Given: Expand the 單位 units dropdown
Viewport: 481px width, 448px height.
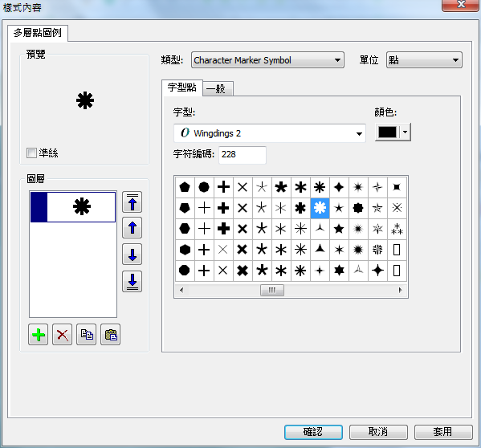Looking at the screenshot, I should tap(424, 60).
